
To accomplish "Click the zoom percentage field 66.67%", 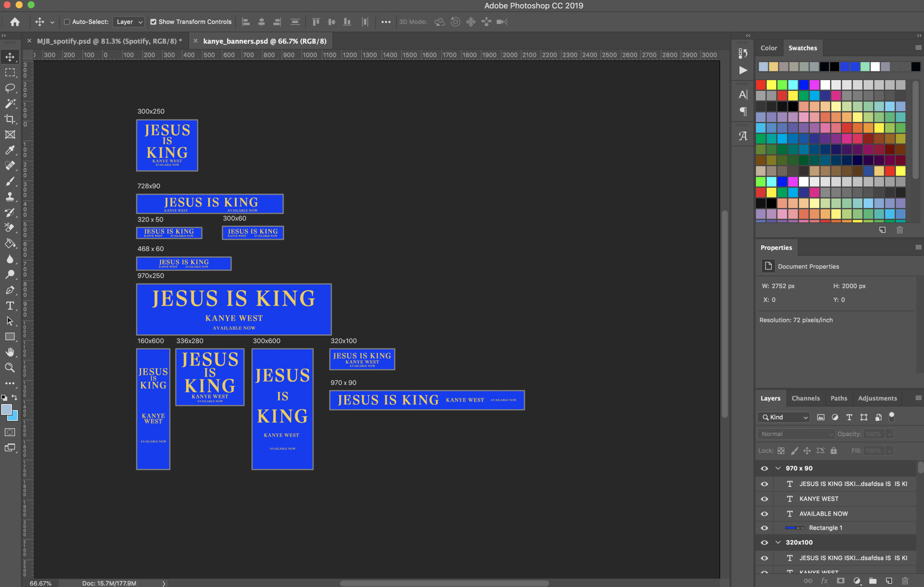I will 40,584.
